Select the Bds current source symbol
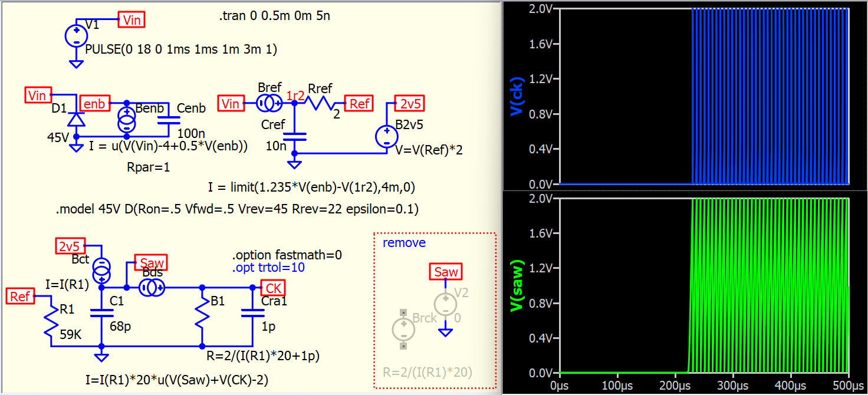 152,288
